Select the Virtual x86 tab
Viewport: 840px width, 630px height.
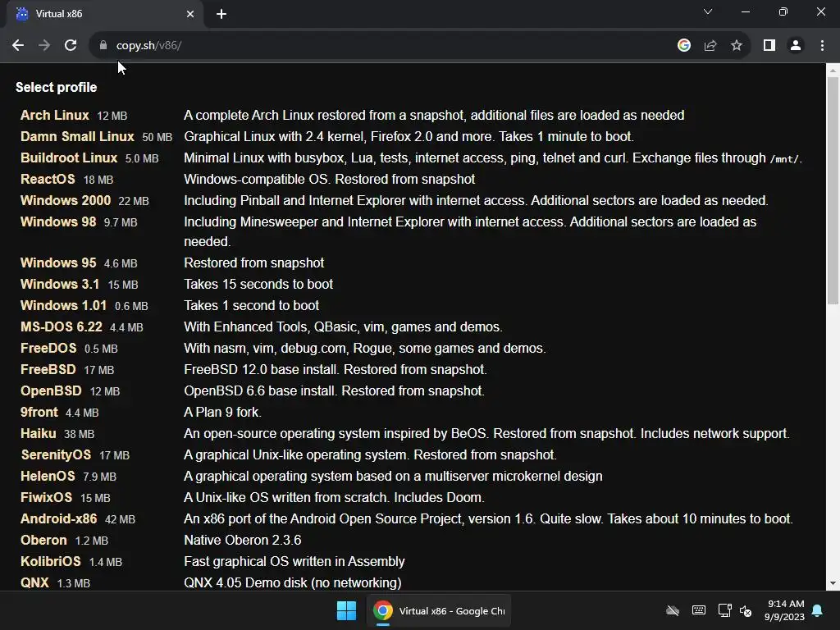coord(105,14)
